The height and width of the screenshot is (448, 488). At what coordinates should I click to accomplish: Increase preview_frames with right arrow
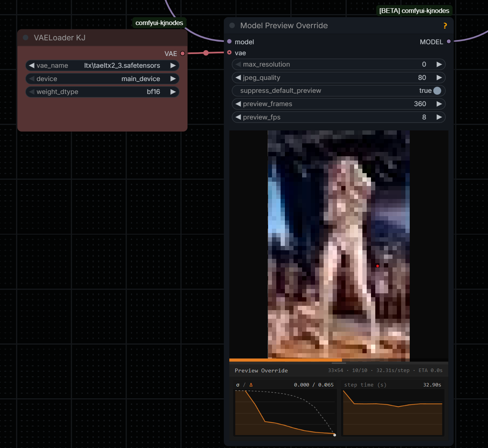tap(439, 104)
